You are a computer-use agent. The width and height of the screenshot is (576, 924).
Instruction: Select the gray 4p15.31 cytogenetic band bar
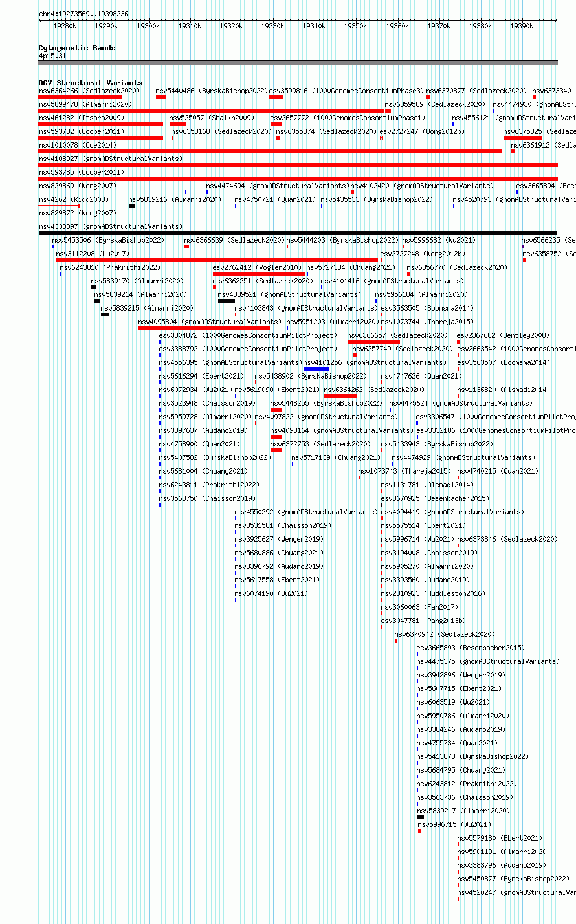tap(298, 63)
